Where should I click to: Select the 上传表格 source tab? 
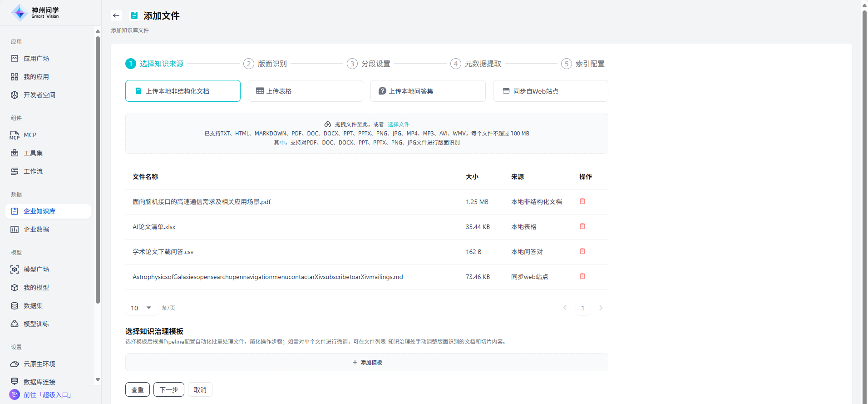pos(305,91)
